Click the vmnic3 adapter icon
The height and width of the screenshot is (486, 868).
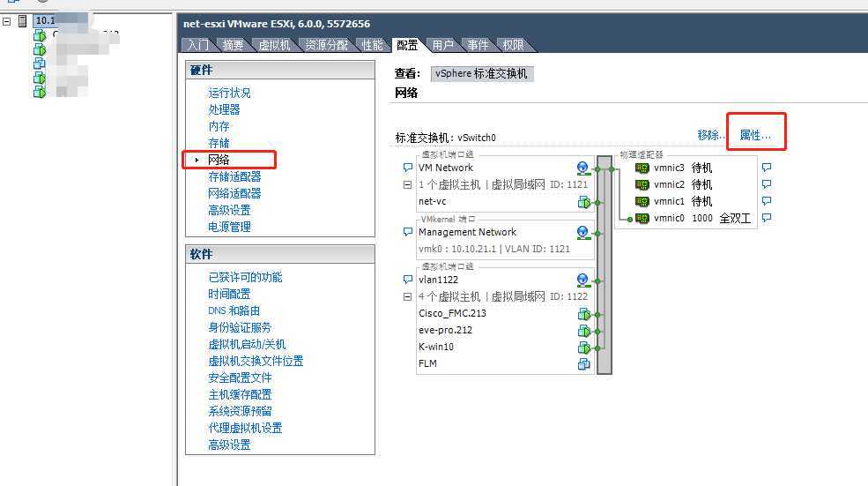point(642,168)
